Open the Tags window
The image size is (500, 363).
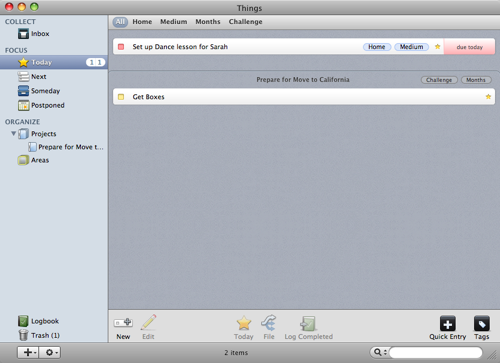482,328
